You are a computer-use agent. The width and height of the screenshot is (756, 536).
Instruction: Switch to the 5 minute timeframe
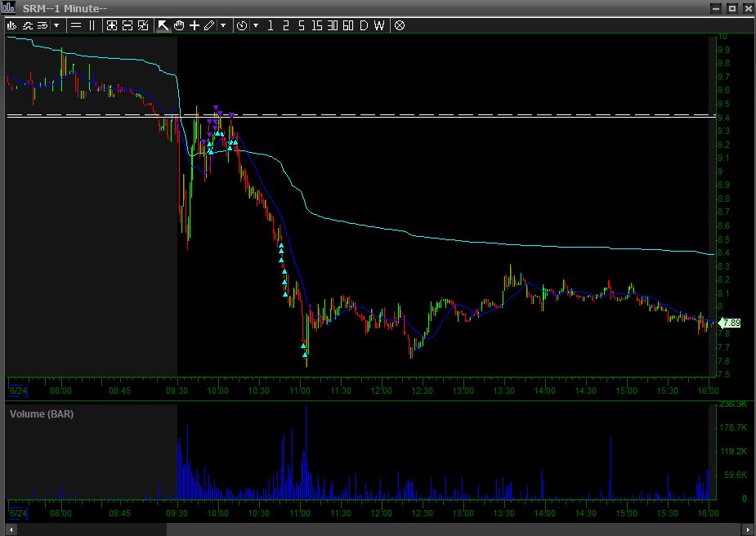click(302, 25)
